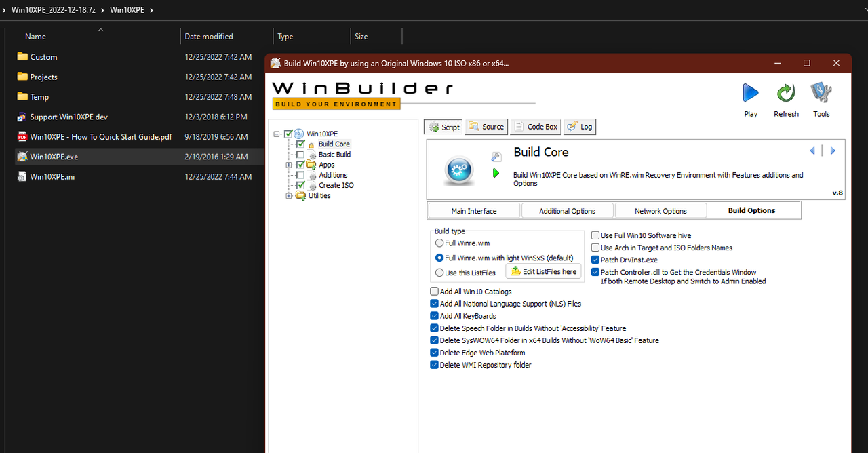Sort Explorer files by Size column
The image size is (868, 453).
[x=361, y=37]
